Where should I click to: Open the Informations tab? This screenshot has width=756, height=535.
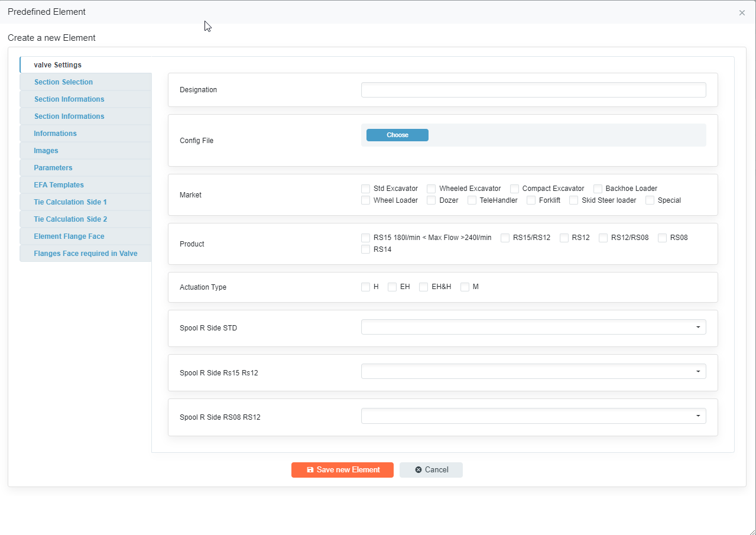click(86, 134)
